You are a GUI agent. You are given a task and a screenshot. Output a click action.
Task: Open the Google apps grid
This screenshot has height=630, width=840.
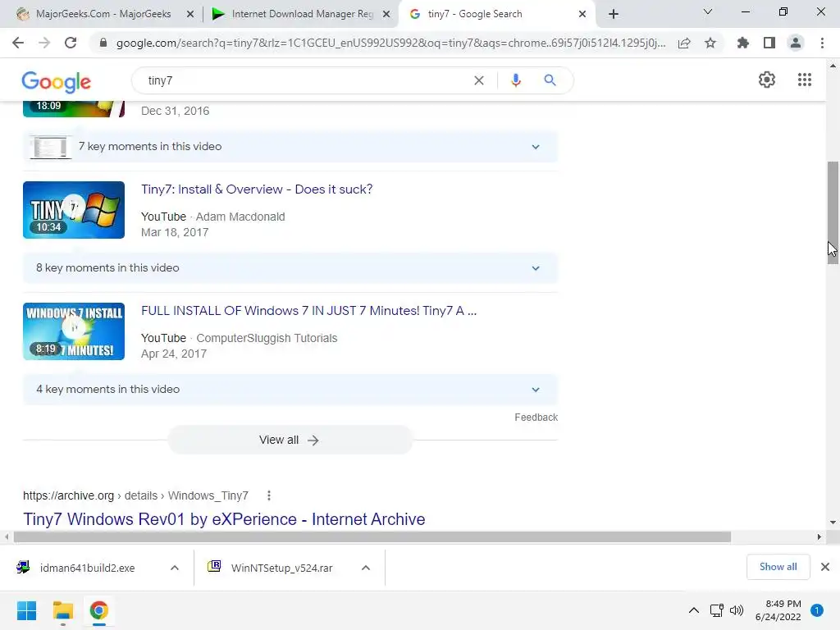[805, 80]
